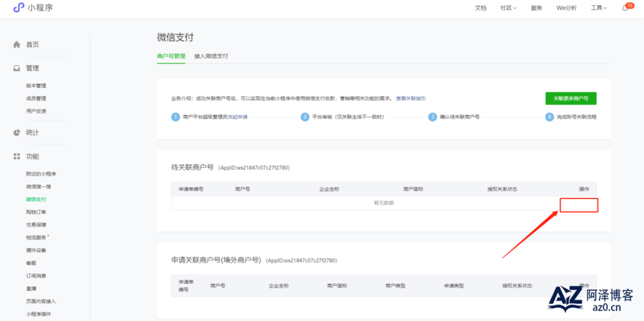
Task: Expand the 社区 dropdown menu
Action: click(x=508, y=8)
